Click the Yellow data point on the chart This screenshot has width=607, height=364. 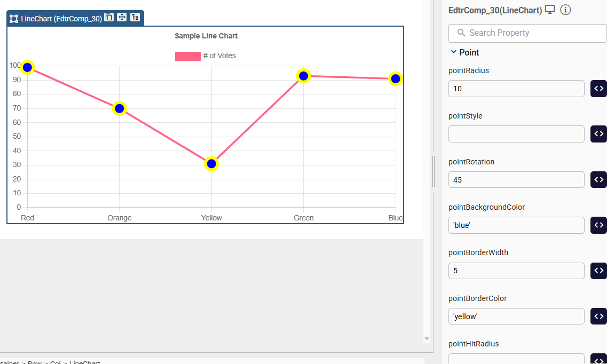point(211,164)
